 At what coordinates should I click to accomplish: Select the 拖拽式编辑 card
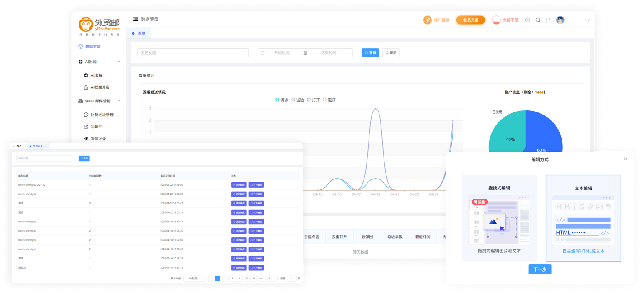(499, 218)
